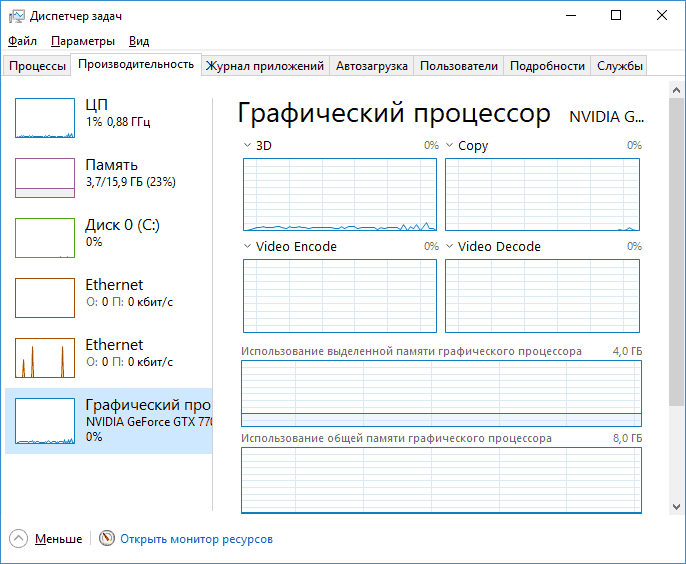Click the collapse arrow circle icon beside Меньше
Viewport: 686px width, 564px height.
tap(18, 539)
